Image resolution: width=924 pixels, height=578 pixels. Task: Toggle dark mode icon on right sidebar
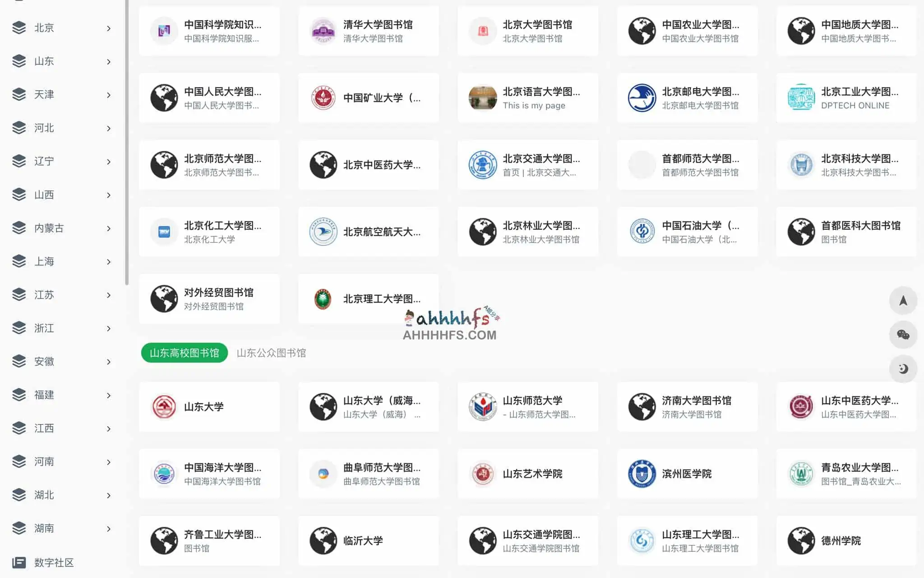(x=903, y=369)
